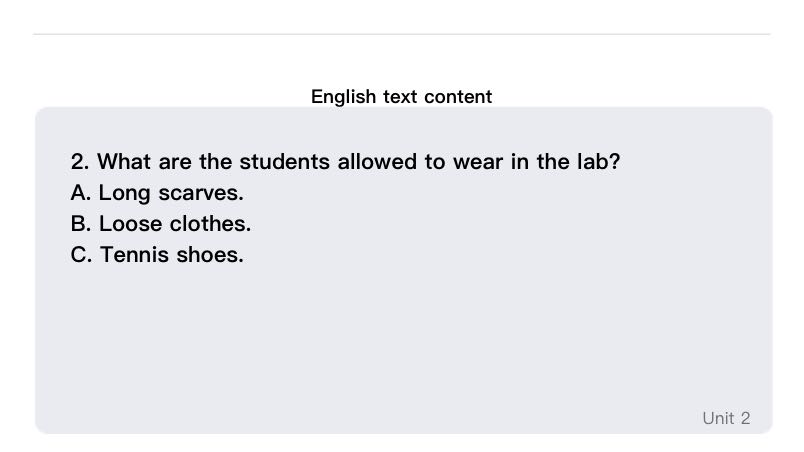Click the word "shoes" in option C
Screen dimensions: 804x452
coord(209,255)
